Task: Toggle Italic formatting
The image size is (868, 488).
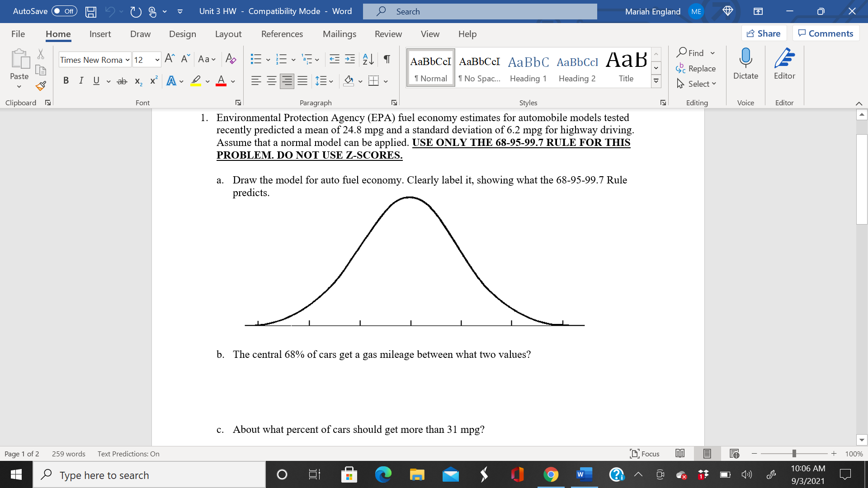Action: pyautogui.click(x=81, y=81)
